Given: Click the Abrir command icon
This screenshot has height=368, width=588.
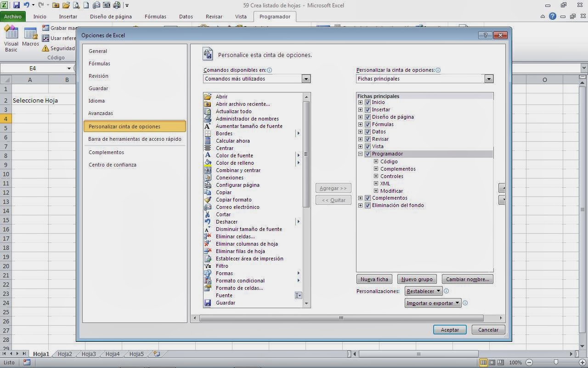Looking at the screenshot, I should [x=208, y=97].
